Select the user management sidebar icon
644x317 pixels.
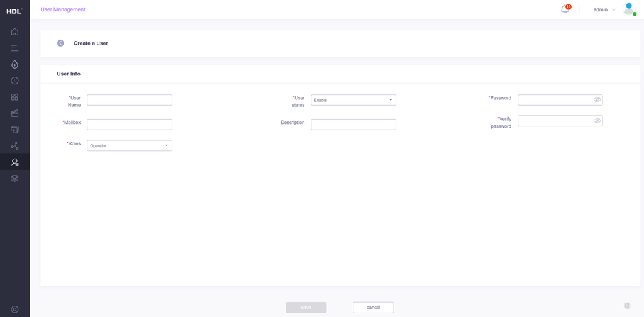pos(15,162)
